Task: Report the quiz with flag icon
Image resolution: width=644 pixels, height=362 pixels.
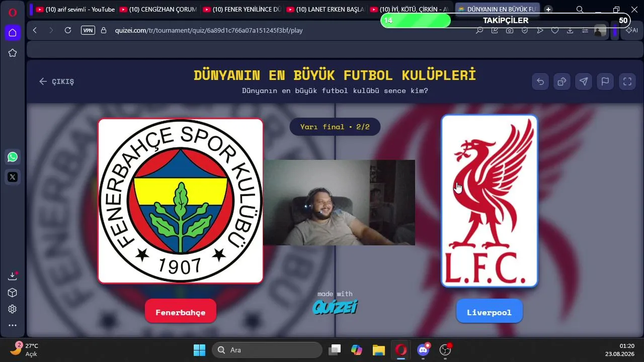Action: (605, 81)
